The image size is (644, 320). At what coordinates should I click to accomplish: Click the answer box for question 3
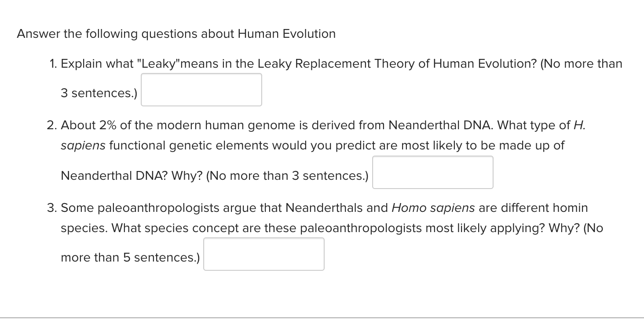[x=263, y=254]
